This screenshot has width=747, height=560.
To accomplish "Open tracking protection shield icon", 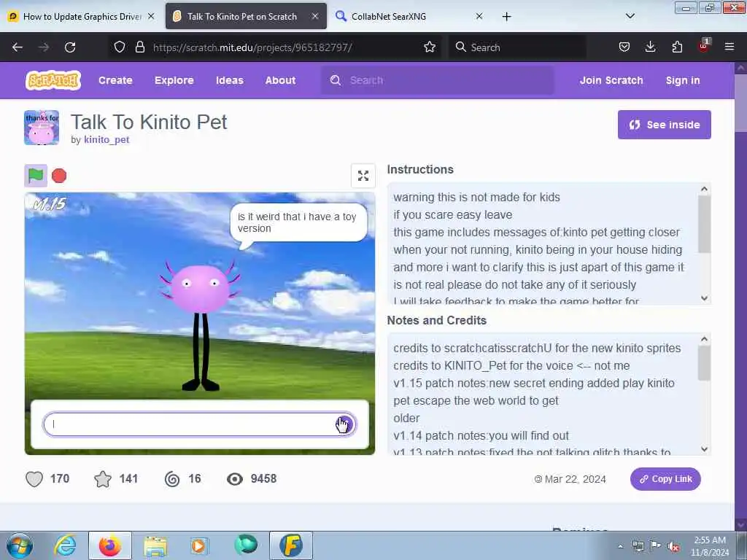I will coord(120,47).
